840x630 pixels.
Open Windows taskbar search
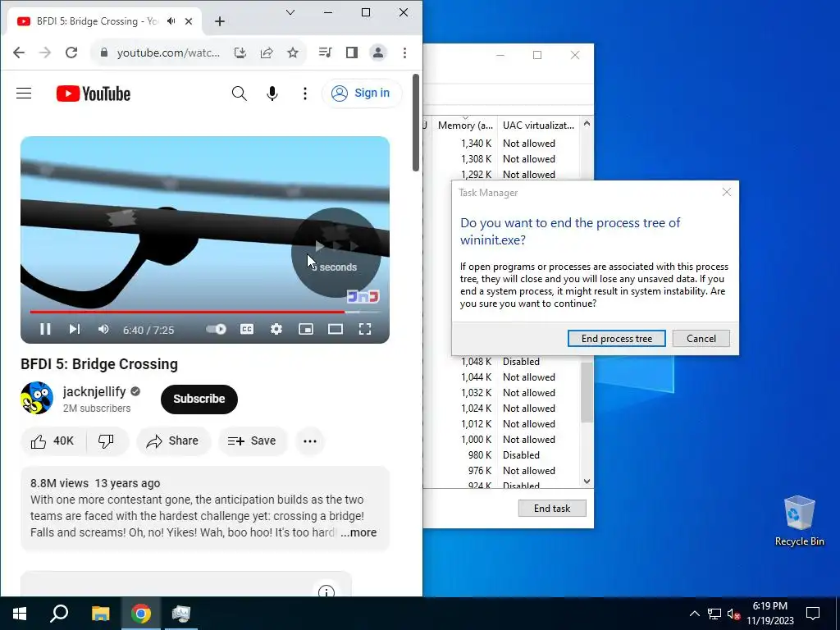[x=59, y=614]
